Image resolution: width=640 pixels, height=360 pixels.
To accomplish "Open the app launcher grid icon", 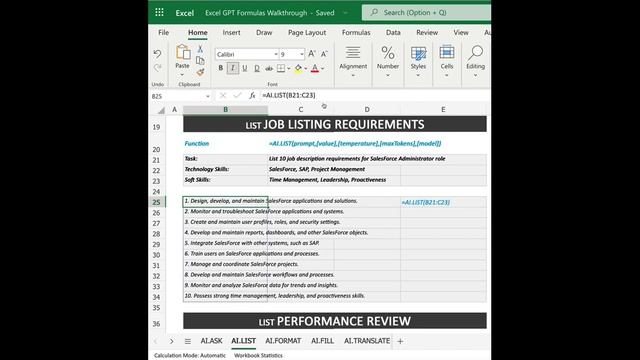I will tap(159, 12).
